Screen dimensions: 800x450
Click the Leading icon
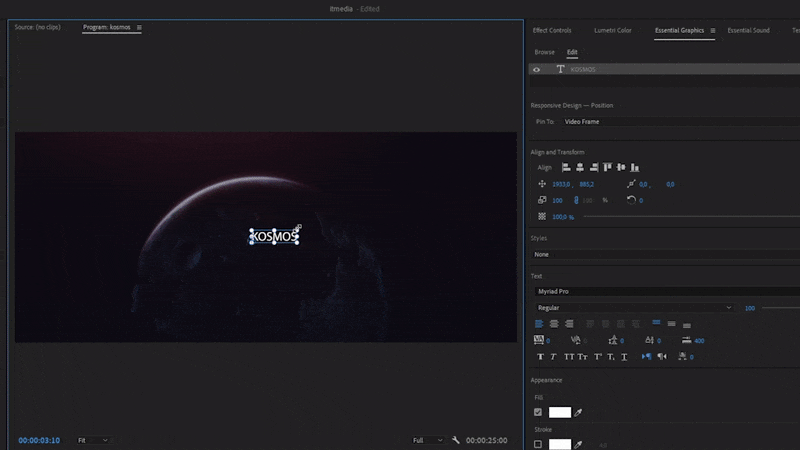point(613,340)
